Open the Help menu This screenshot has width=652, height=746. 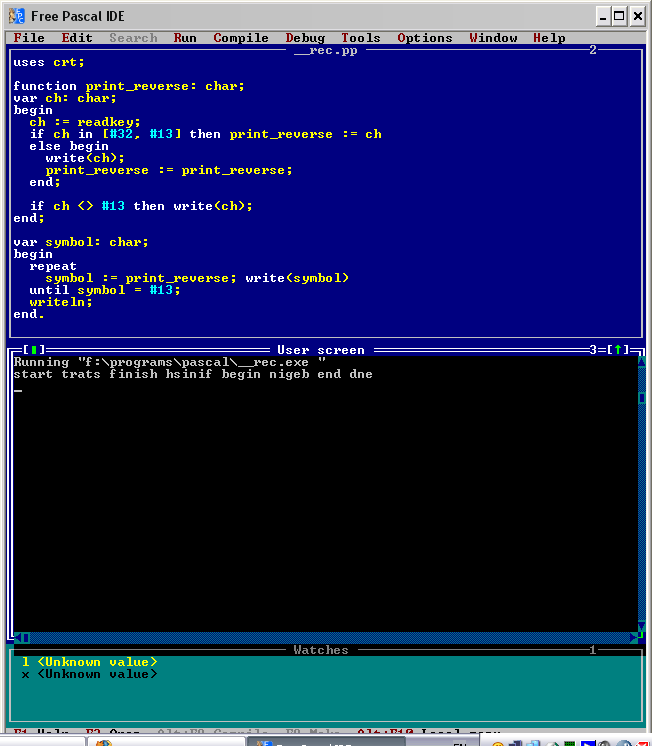[549, 38]
